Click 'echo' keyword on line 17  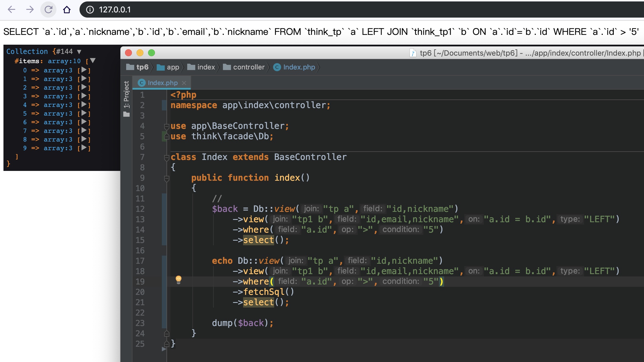[x=222, y=261]
